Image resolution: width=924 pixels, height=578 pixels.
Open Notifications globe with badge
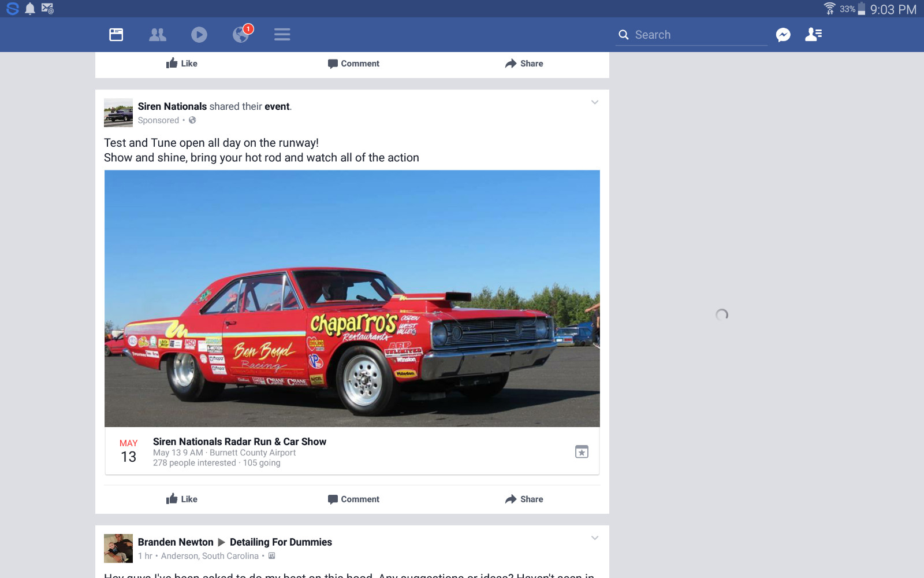point(241,34)
